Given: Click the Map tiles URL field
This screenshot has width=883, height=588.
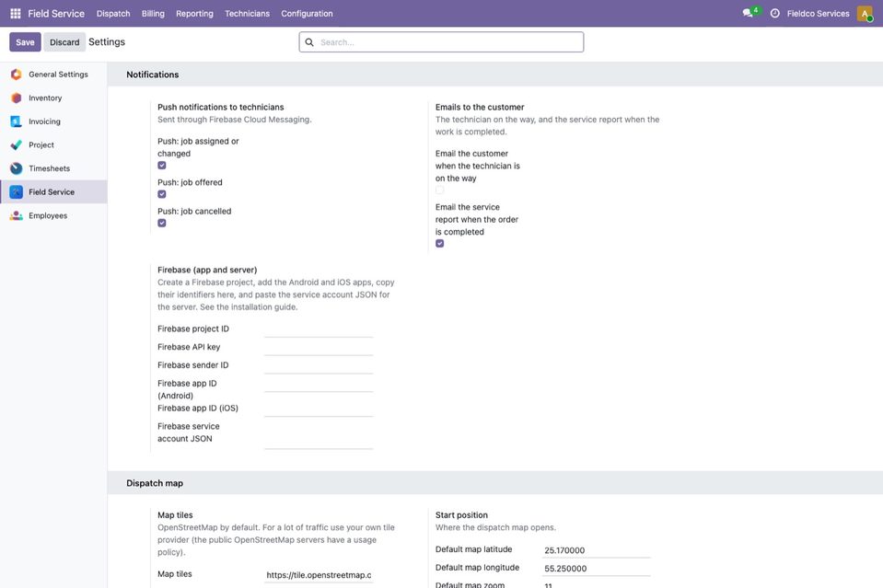Looking at the screenshot, I should coord(319,575).
